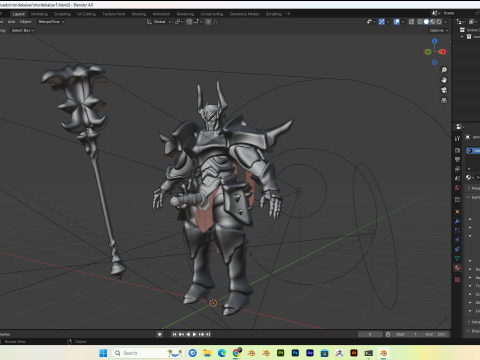Play animation in reverse
Viewport: 480px width, 360px height.
tap(188, 334)
